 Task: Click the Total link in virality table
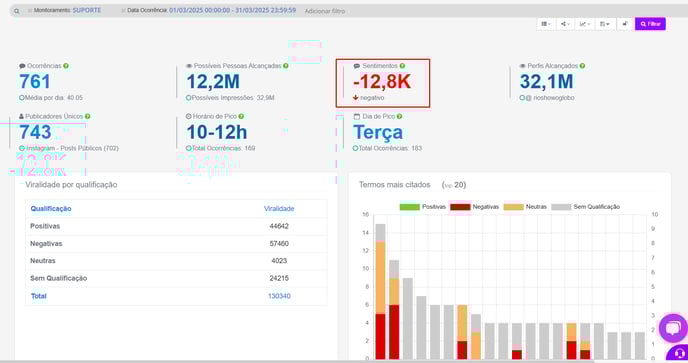(39, 296)
